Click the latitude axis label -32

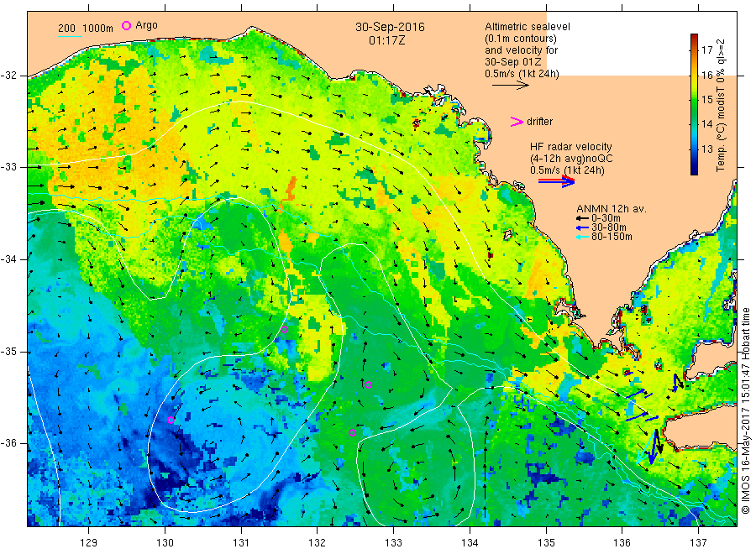tap(8, 76)
